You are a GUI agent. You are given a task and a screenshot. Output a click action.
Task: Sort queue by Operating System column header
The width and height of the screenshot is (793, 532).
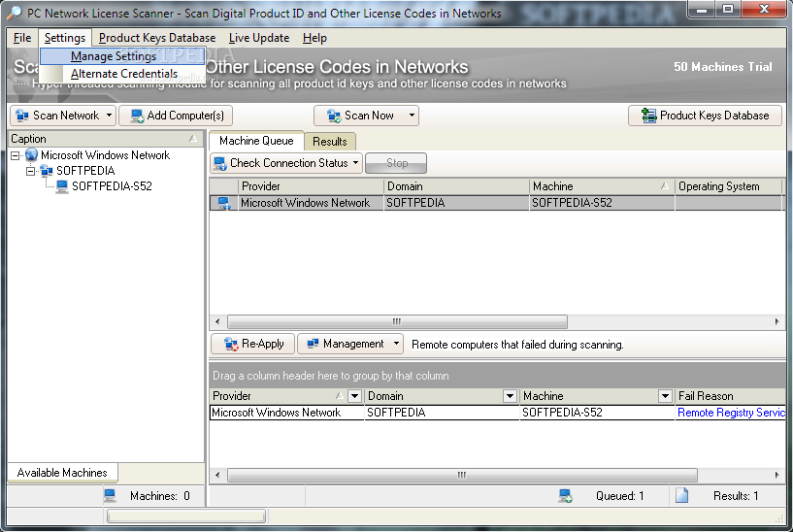coord(728,186)
